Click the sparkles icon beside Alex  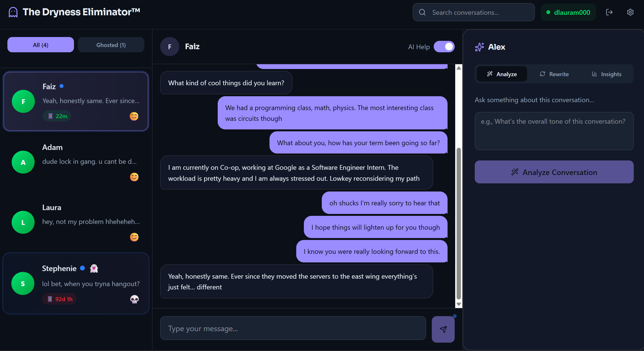[480, 47]
